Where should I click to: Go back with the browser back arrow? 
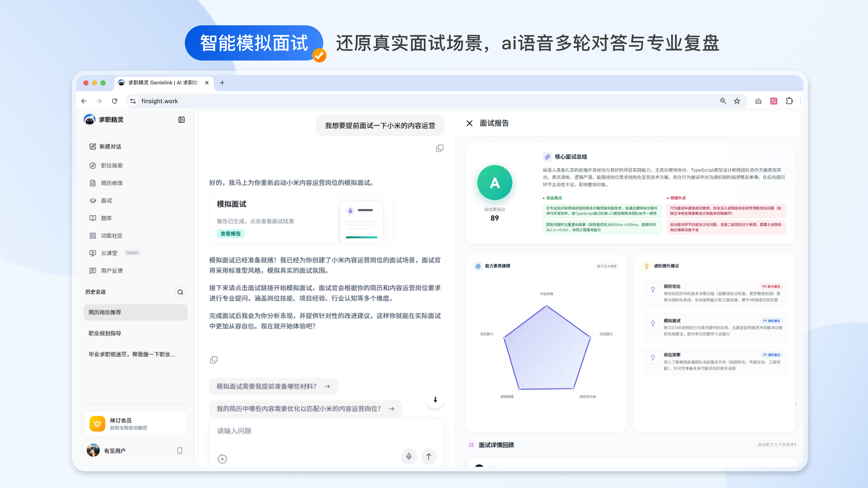(x=84, y=101)
